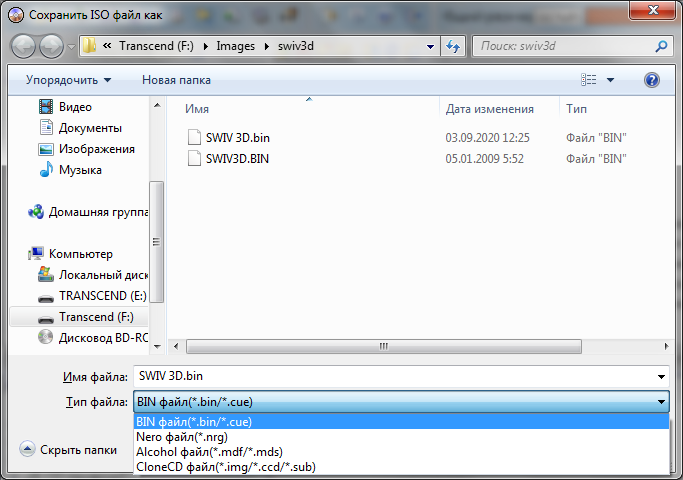Image resolution: width=683 pixels, height=480 pixels.
Task: Close the Сохранить ISO файл как dialog
Action: pyautogui.click(x=653, y=10)
